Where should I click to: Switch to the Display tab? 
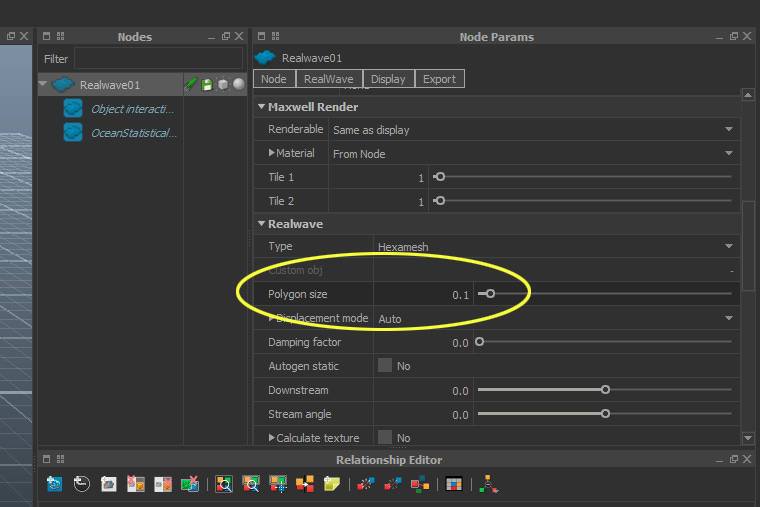[x=388, y=79]
